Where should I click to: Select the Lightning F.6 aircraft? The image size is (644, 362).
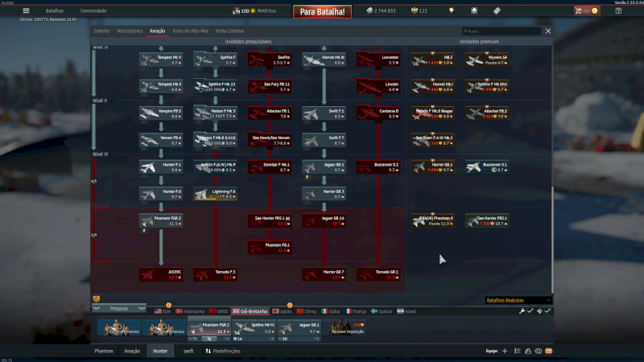[216, 193]
